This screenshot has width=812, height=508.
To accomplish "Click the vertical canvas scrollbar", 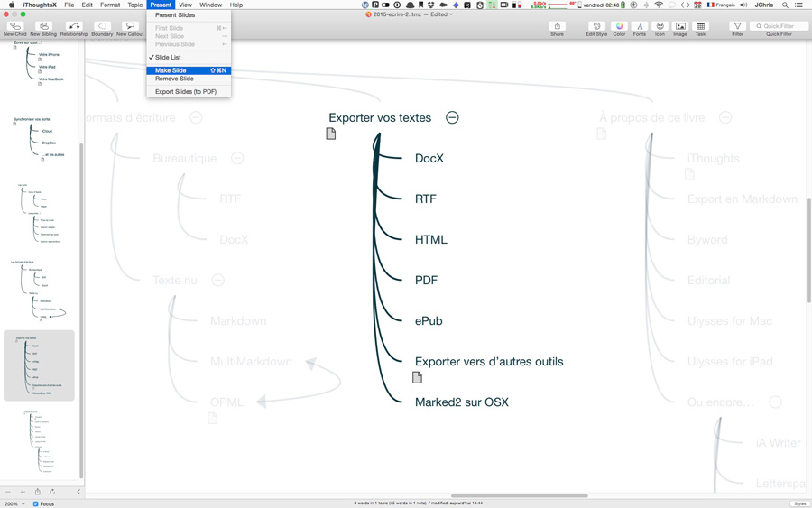I will click(x=809, y=250).
